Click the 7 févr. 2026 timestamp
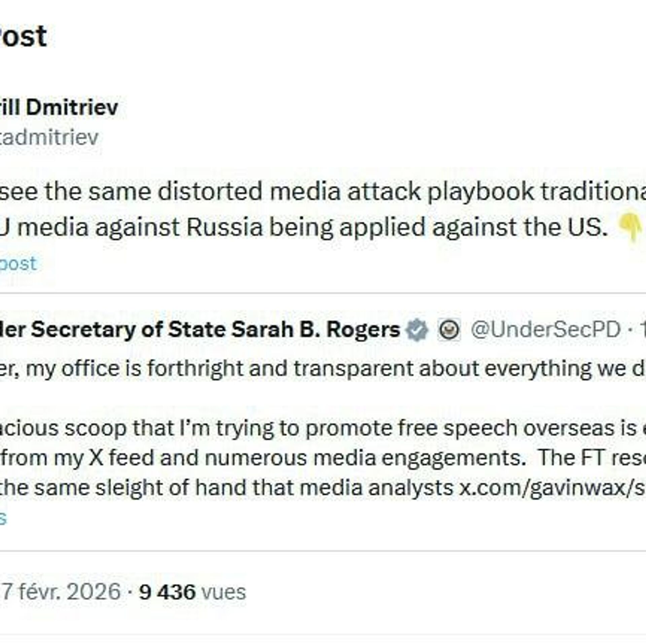The image size is (646, 644). pos(61,592)
